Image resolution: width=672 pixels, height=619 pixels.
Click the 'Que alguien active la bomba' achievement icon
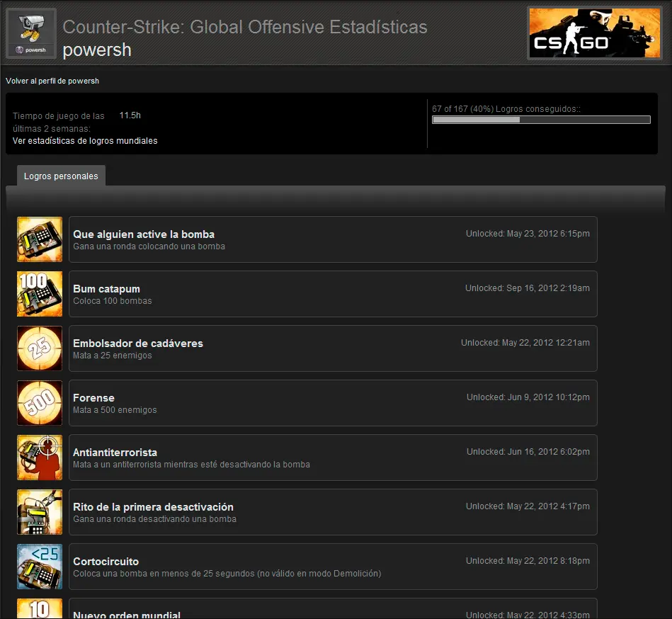39,239
